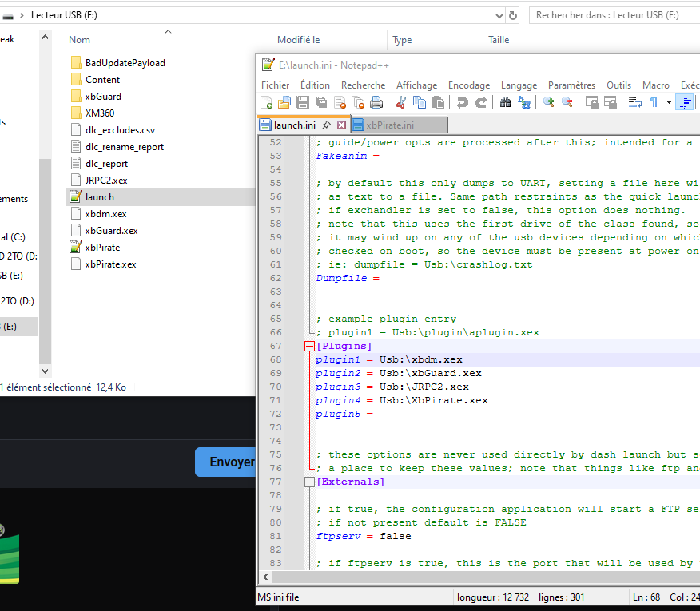This screenshot has width=700, height=611.
Task: Select the xbGuard.xex file in Explorer
Action: click(111, 231)
